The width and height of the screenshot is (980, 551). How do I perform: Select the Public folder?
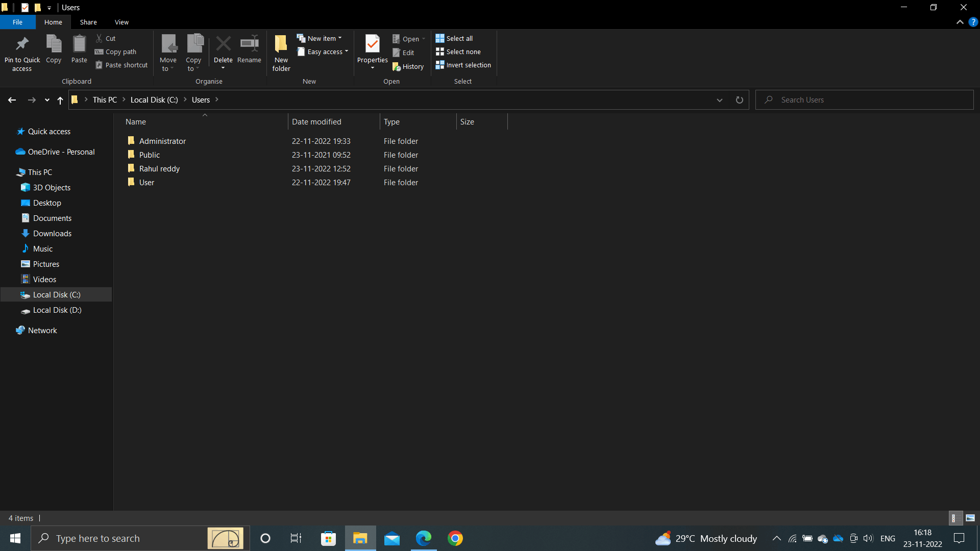coord(150,155)
